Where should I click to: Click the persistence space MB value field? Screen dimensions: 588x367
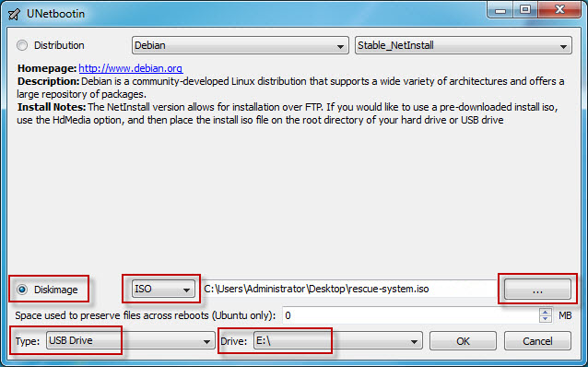pyautogui.click(x=410, y=315)
